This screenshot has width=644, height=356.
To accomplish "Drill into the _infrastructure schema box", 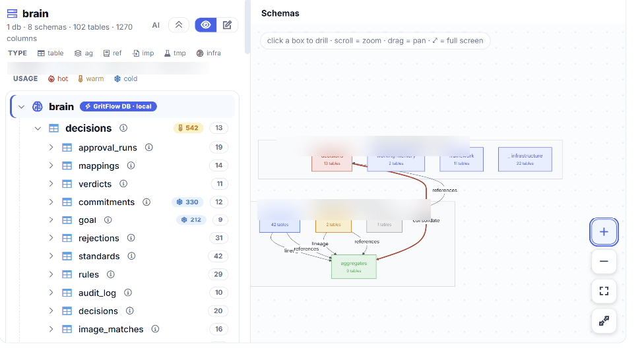I will (x=525, y=159).
